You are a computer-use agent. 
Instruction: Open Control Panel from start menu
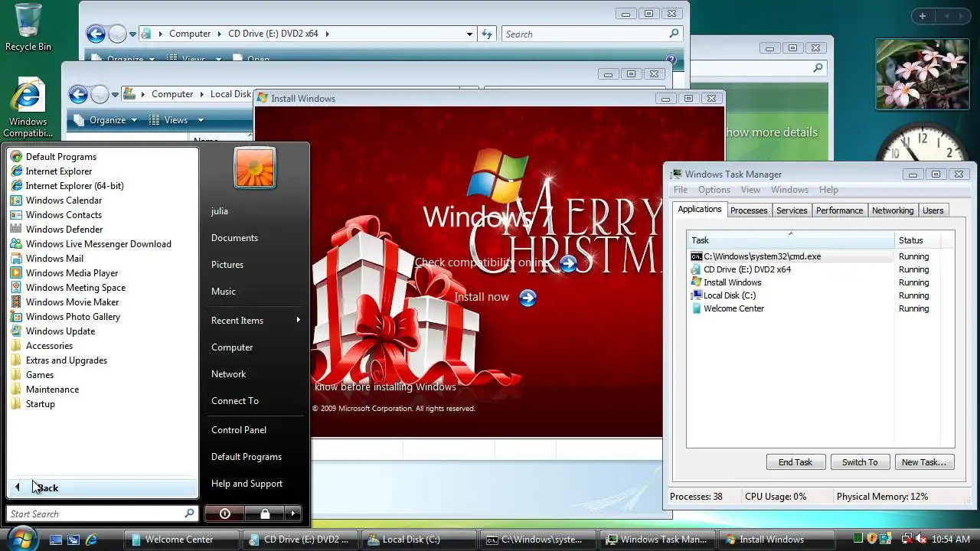pos(239,430)
